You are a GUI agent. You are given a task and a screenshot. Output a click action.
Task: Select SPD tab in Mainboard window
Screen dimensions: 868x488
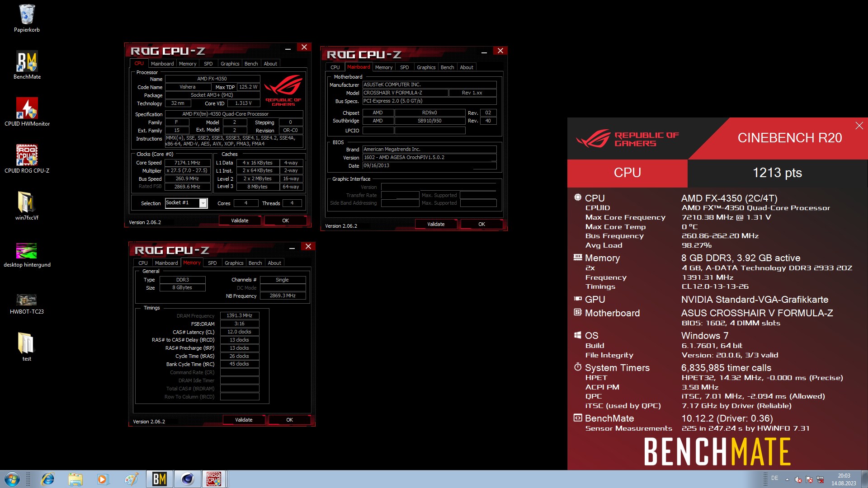pos(404,67)
